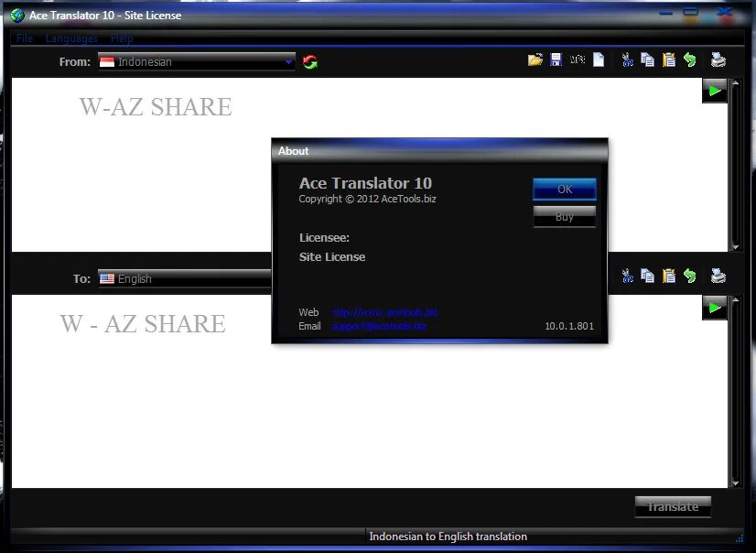Create new blank document icon
The image size is (756, 553).
pos(599,60)
